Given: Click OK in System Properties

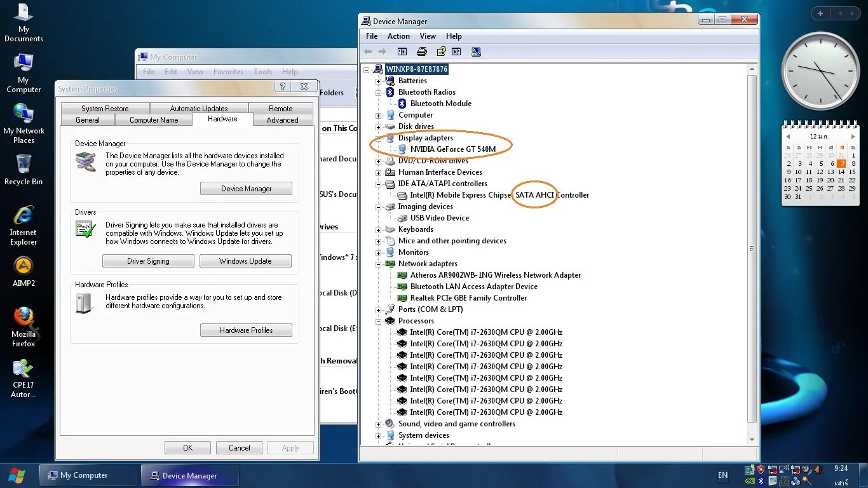Looking at the screenshot, I should (187, 448).
